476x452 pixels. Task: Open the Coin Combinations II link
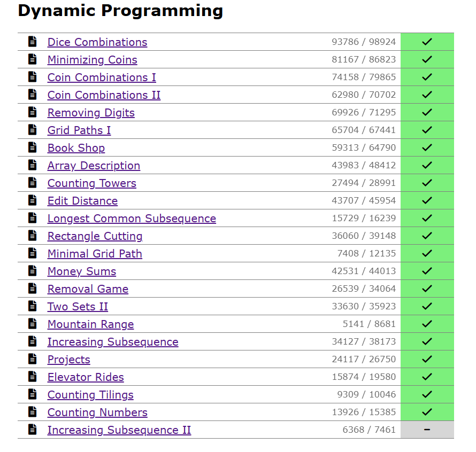coord(104,95)
